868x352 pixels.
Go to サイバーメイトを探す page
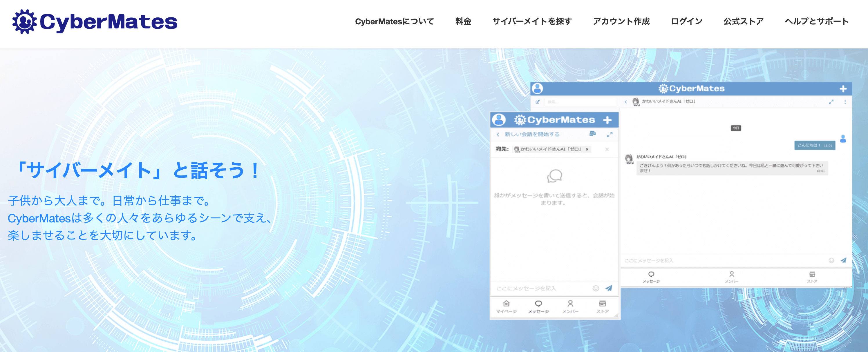[532, 21]
